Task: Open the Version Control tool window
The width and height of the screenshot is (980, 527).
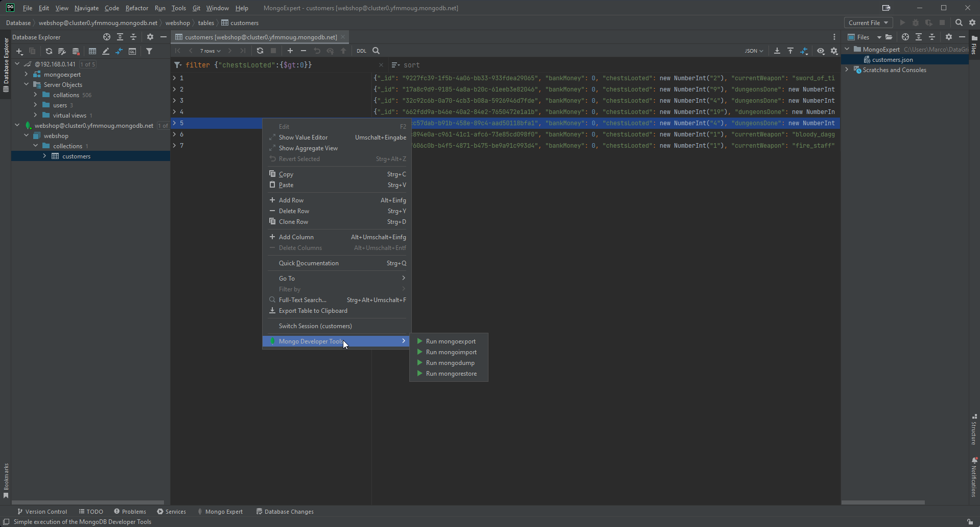Action: 42,511
